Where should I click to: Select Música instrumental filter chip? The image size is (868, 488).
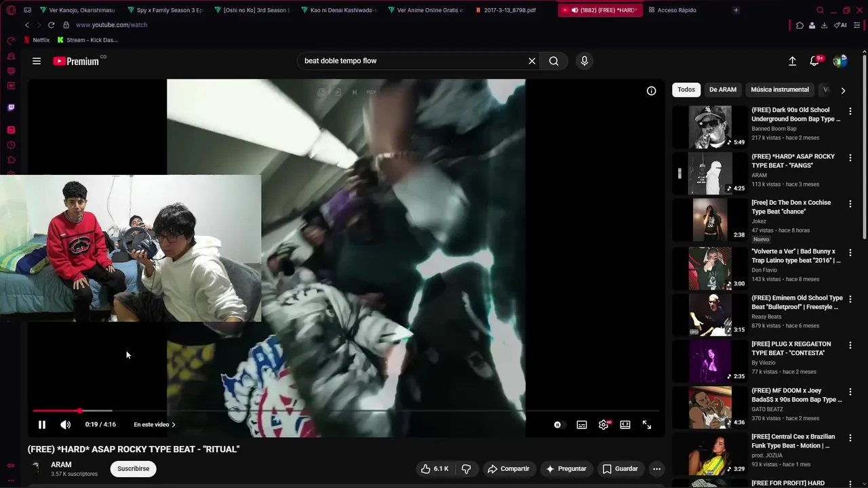[x=780, y=89]
